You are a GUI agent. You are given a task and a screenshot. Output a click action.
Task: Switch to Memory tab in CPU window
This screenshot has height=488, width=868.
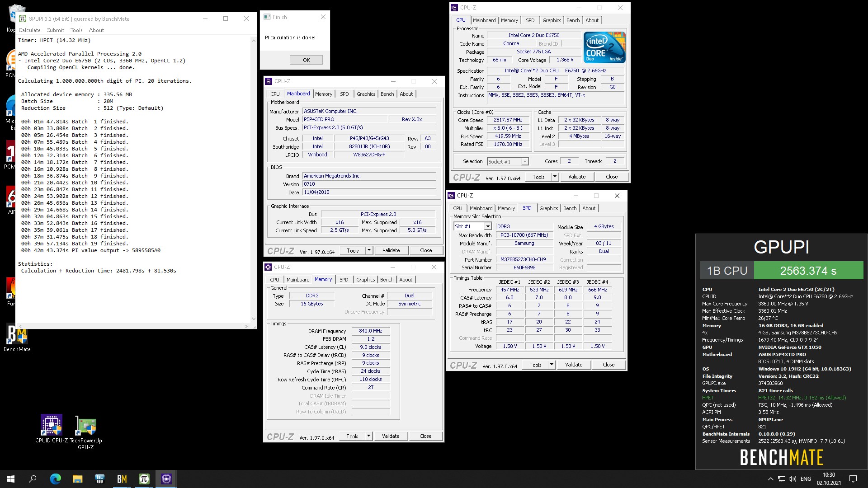509,20
